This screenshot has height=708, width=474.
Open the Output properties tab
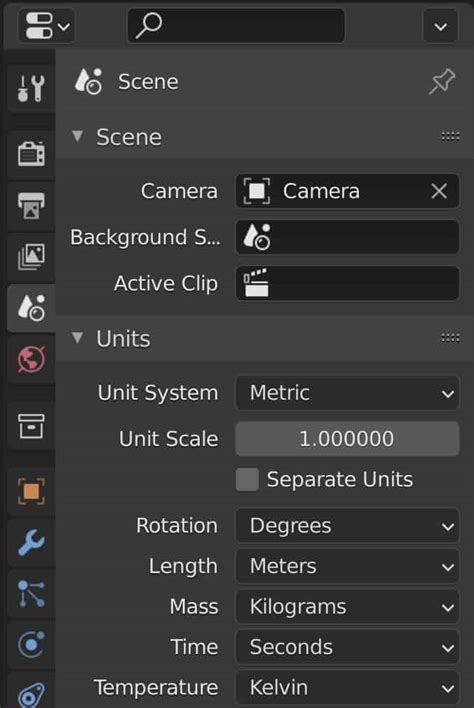click(31, 206)
